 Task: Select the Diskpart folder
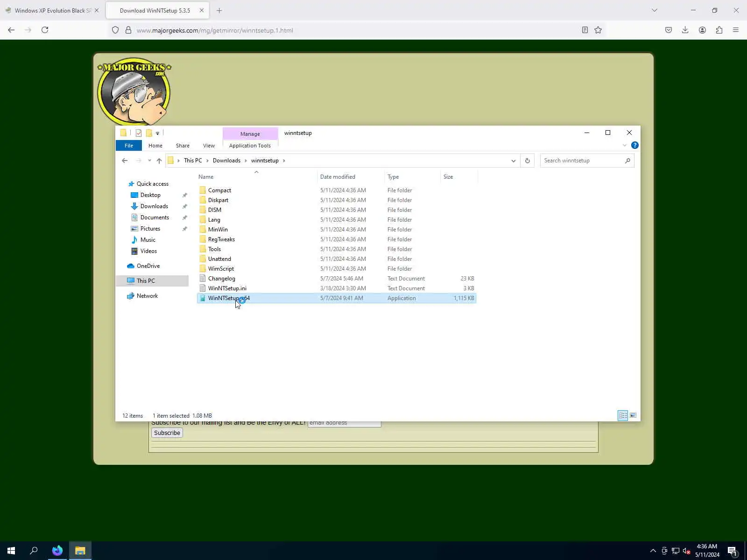click(218, 200)
